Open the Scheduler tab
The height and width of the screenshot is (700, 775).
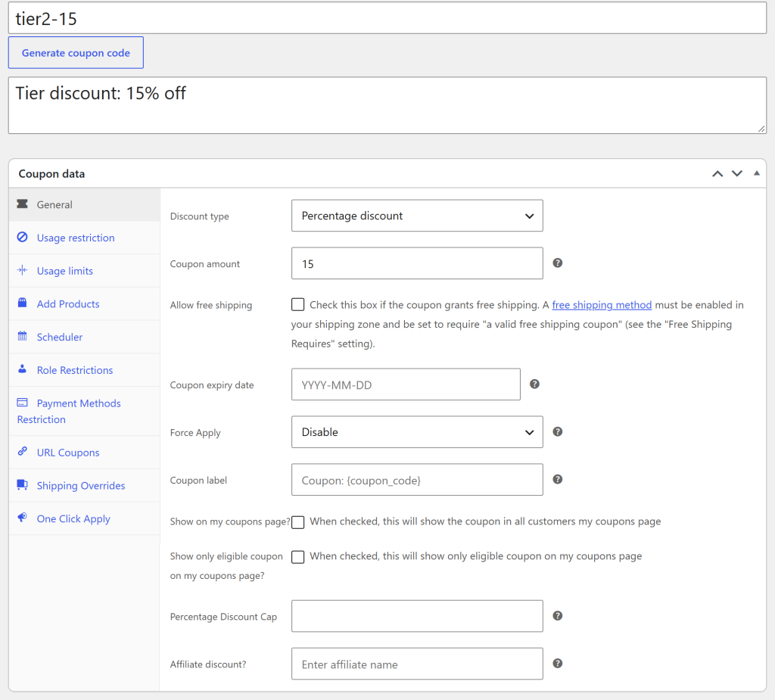[85, 338]
